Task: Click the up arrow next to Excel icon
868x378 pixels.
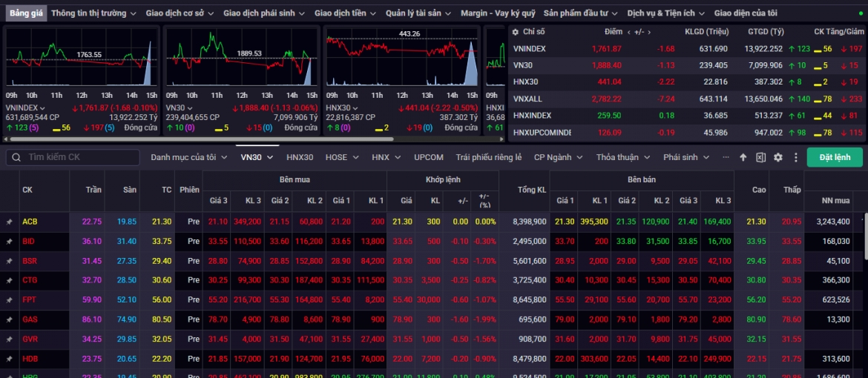Action: pyautogui.click(x=743, y=158)
